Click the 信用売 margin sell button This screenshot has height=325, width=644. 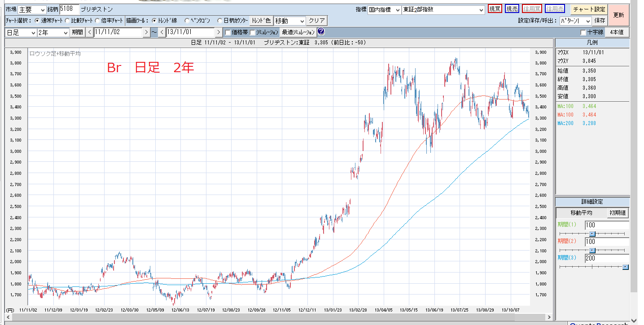tap(555, 9)
